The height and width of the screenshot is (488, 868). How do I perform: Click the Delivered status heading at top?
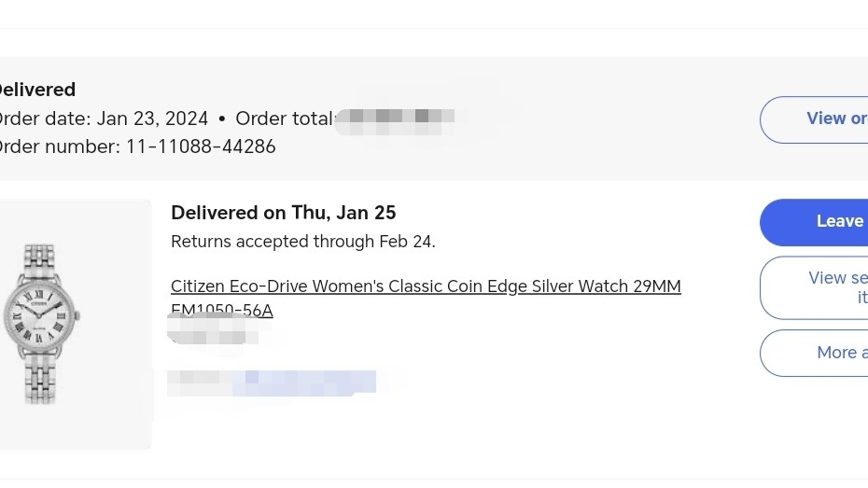point(36,90)
